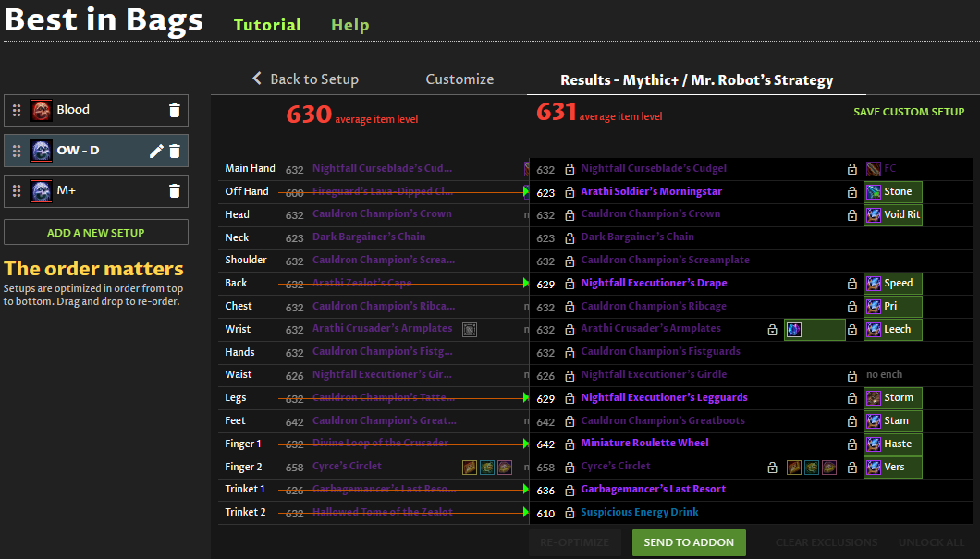980x559 pixels.
Task: Open the Miniature Roulette Wheel item link
Action: (x=645, y=443)
